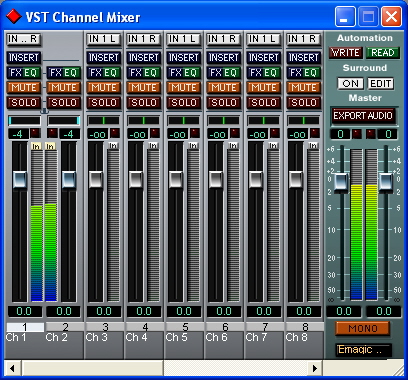Viewport: 408px width, 380px height.
Task: Mute channel Ch 2
Action: click(64, 88)
